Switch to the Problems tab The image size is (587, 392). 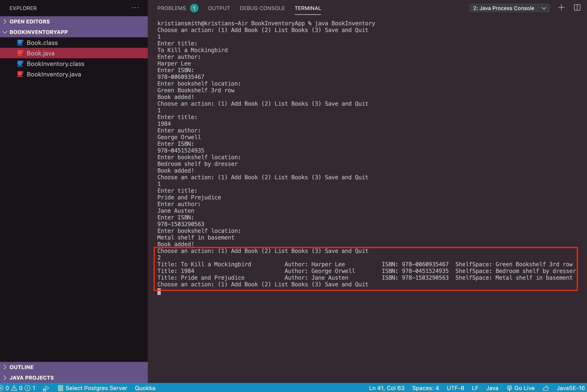(x=172, y=8)
